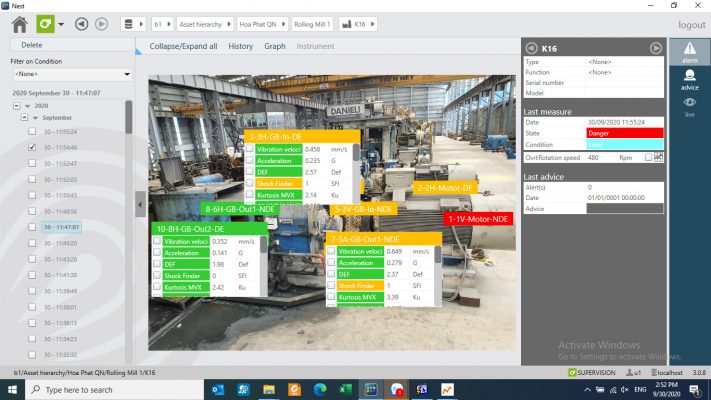
Task: Open the Graph tab
Action: [275, 46]
